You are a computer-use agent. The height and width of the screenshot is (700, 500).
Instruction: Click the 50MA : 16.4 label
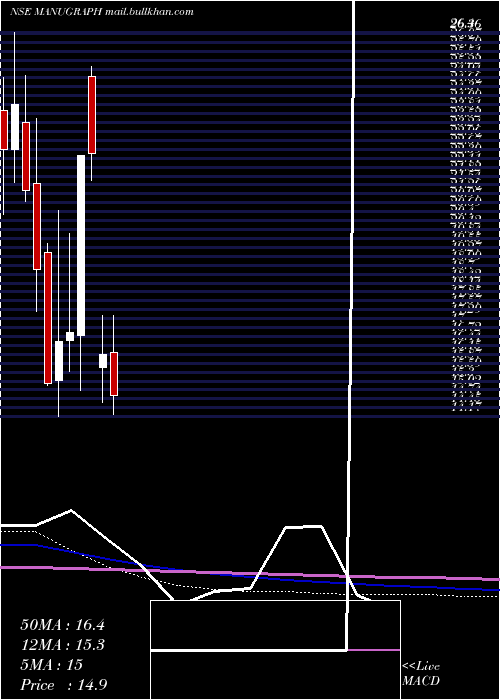coord(62,625)
